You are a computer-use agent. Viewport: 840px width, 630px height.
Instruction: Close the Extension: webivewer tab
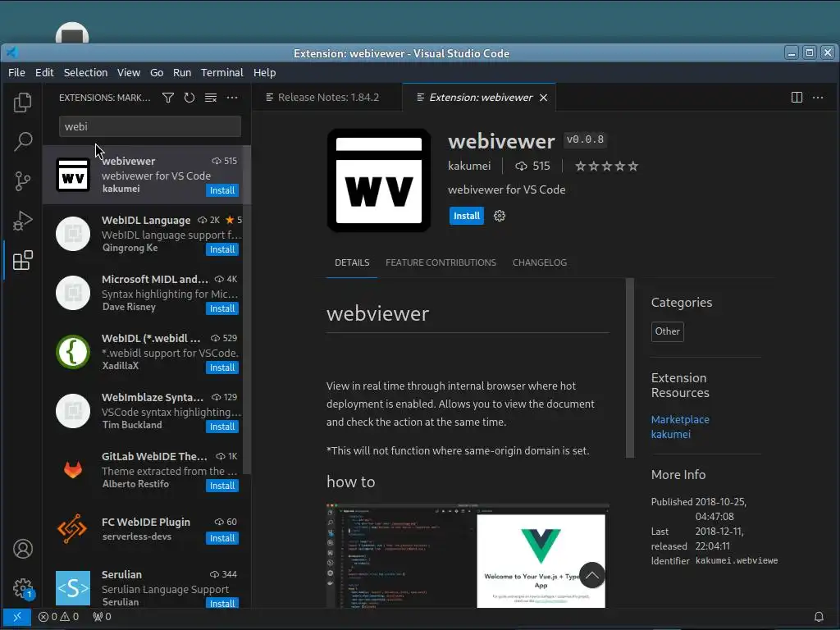pos(543,98)
